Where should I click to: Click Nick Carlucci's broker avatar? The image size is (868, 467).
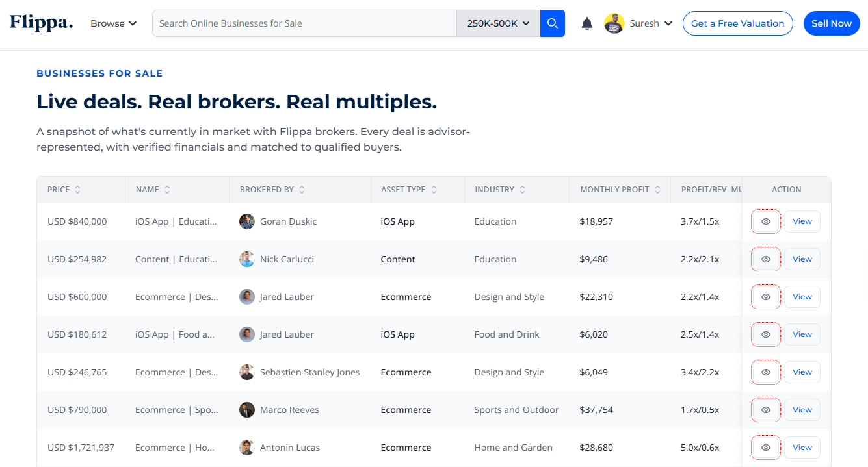pyautogui.click(x=247, y=259)
